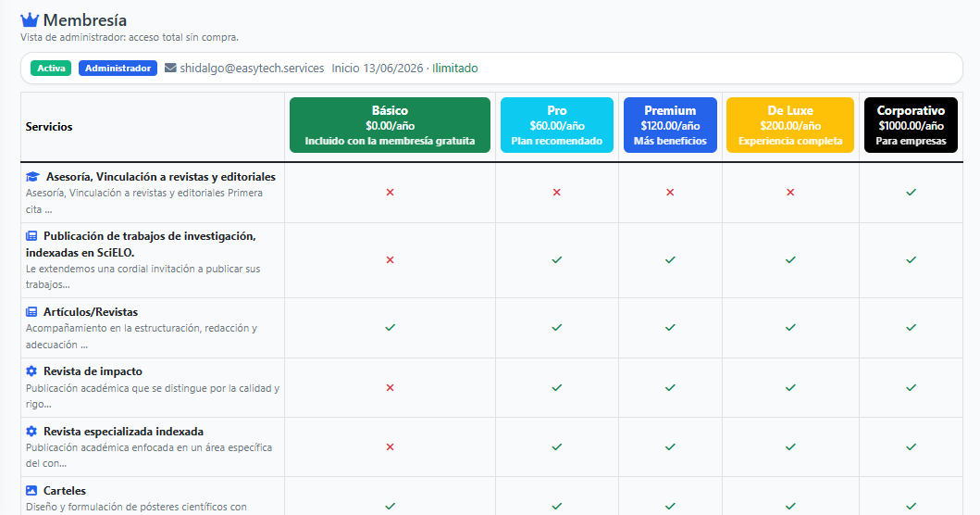
Task: Click the crown icon beside Membresía
Action: coord(30,20)
